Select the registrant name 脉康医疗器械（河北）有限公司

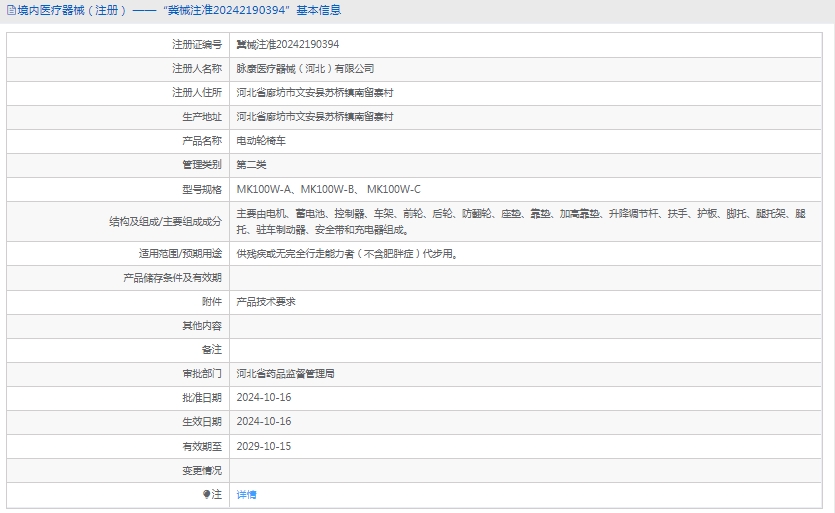[x=305, y=69]
